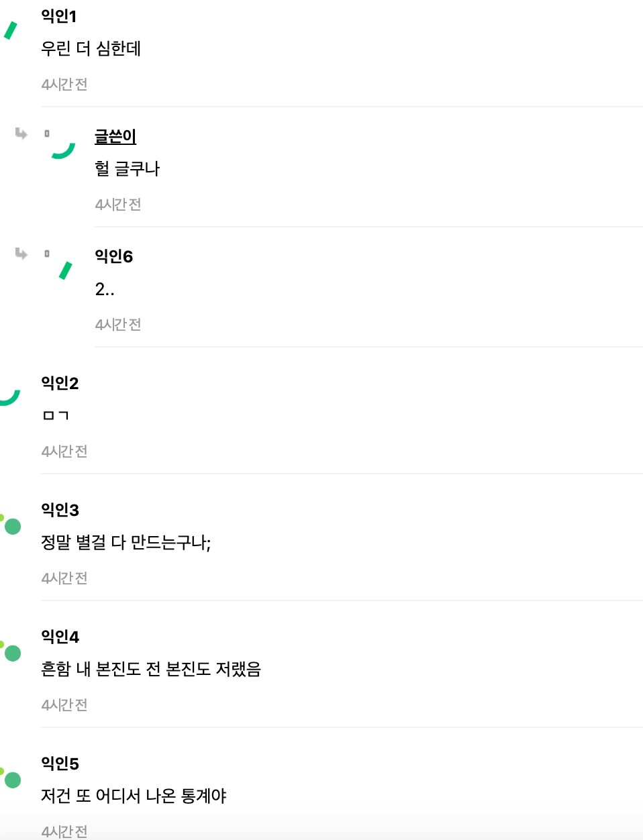Open the underlined 글쓴이 author link
This screenshot has width=643, height=840.
coord(114,136)
